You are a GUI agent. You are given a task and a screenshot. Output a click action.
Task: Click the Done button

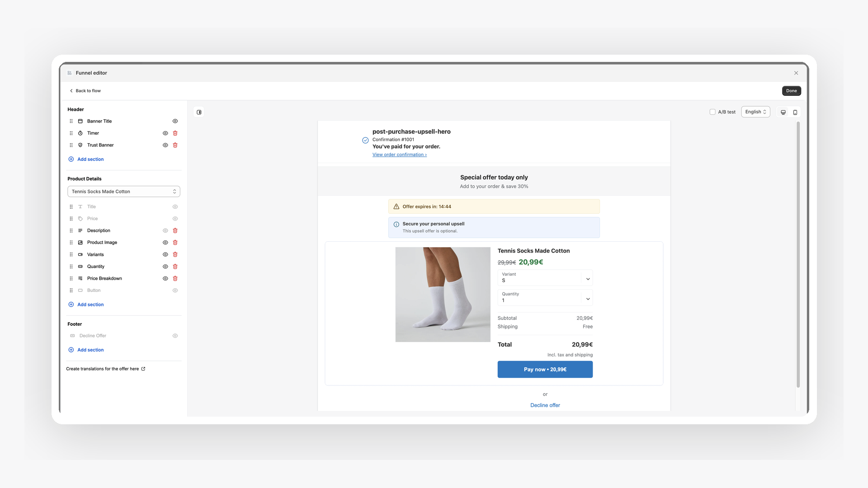[792, 91]
